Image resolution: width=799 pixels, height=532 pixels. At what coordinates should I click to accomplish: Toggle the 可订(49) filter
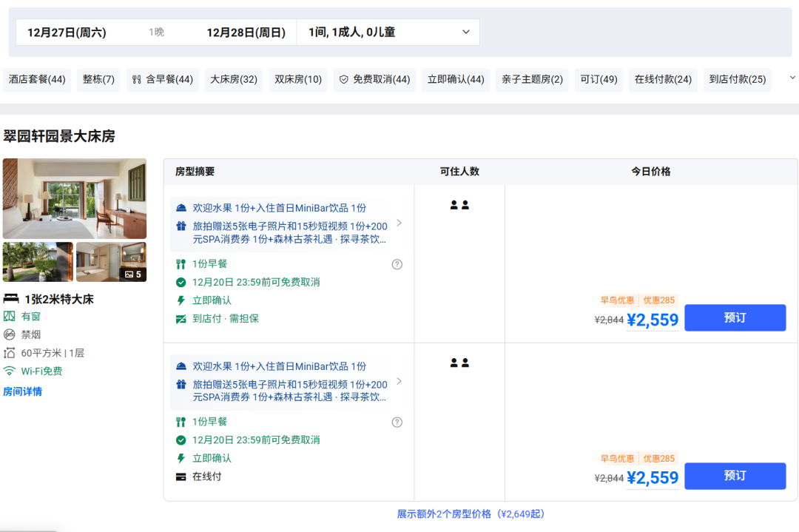599,79
